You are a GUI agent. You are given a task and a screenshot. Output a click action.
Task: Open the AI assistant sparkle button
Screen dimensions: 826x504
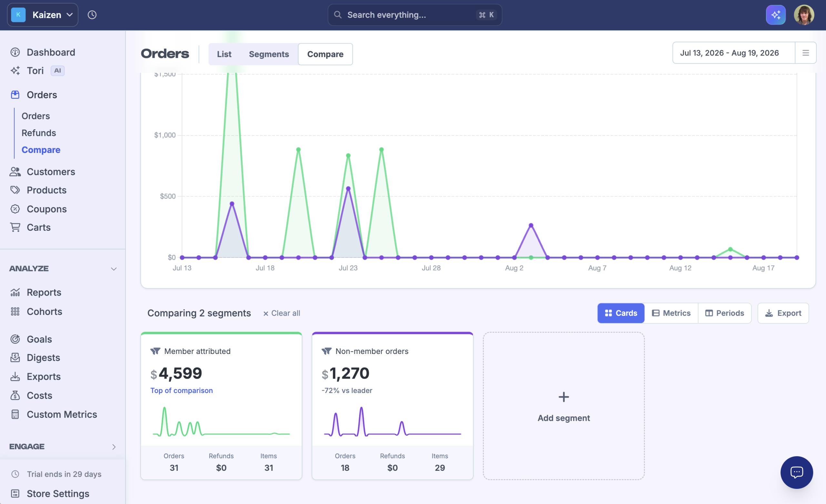(x=776, y=15)
